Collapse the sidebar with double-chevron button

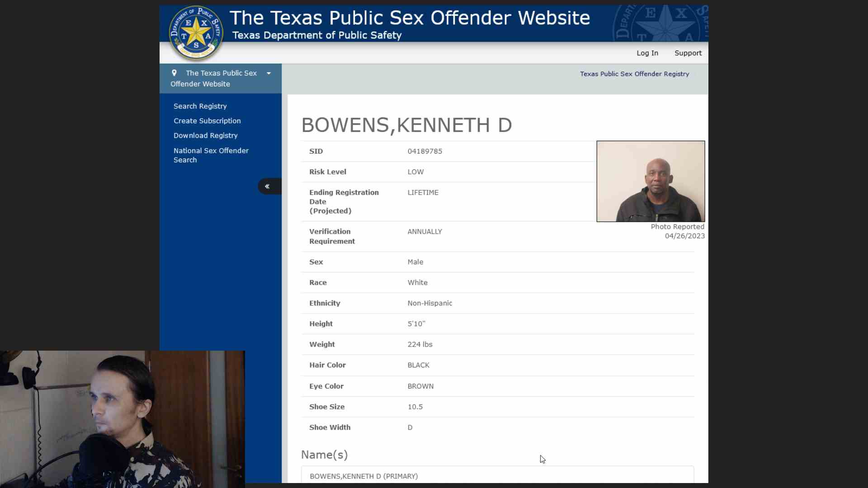click(x=268, y=186)
